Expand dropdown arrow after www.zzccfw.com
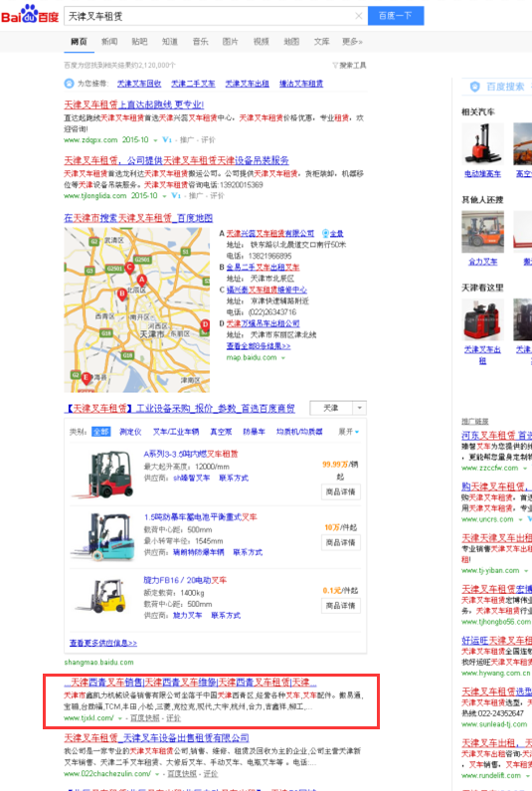The width and height of the screenshot is (532, 791). [524, 469]
